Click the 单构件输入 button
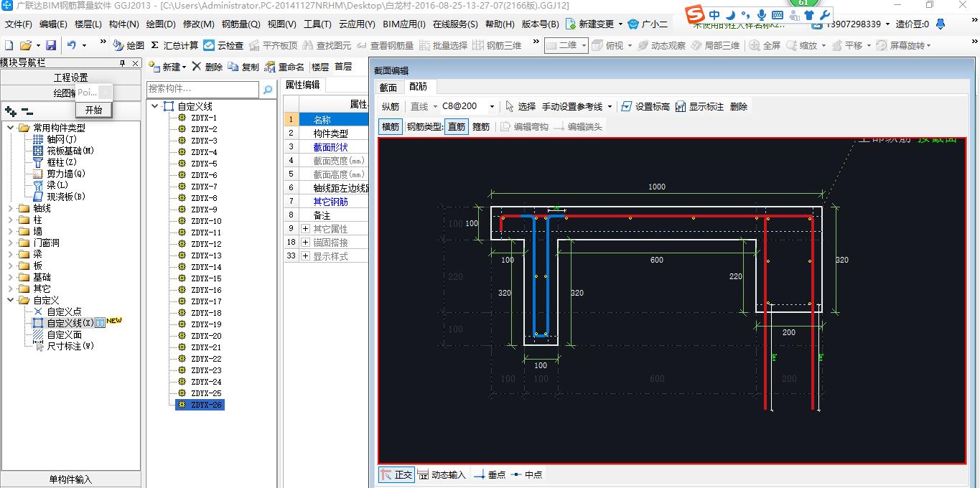Image resolution: width=980 pixels, height=488 pixels. pos(70,479)
